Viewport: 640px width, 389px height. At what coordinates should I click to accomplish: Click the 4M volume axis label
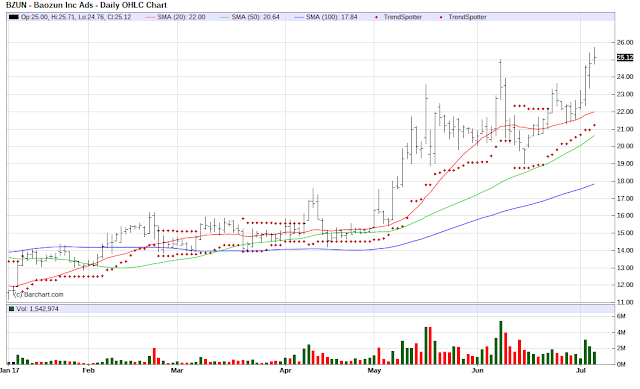621,333
